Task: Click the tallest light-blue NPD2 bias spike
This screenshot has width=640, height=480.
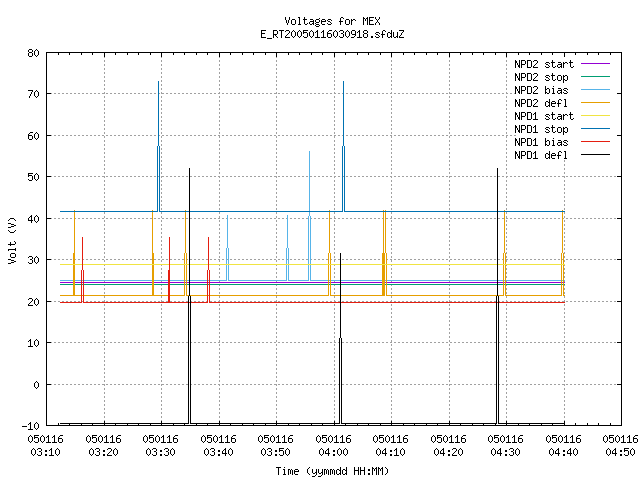Action: (309, 216)
